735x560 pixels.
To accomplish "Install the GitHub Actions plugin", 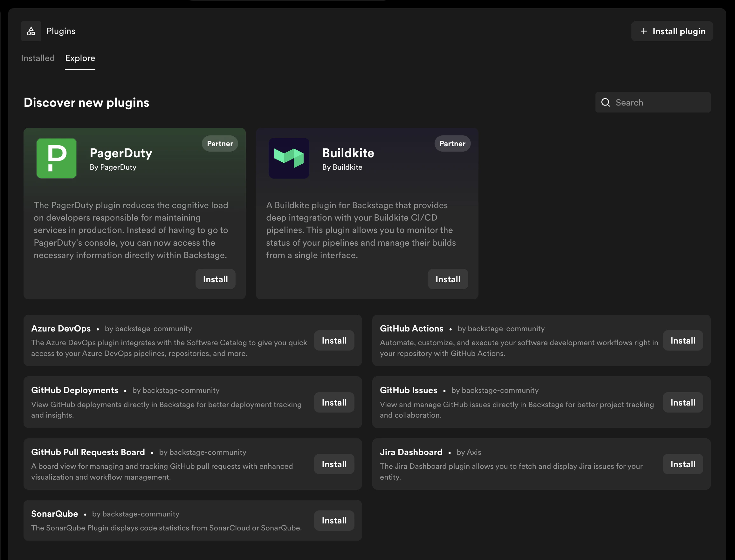I will (683, 340).
